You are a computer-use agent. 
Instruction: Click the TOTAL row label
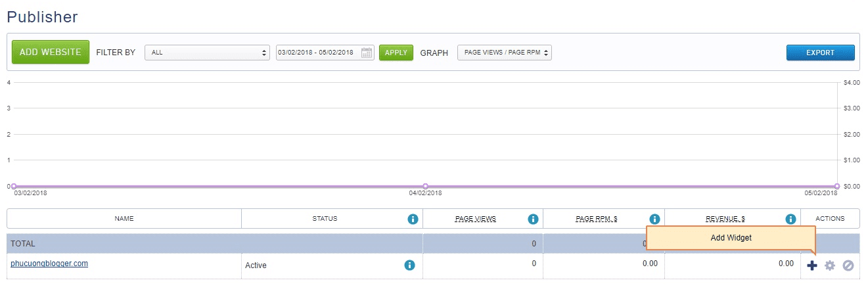click(23, 244)
